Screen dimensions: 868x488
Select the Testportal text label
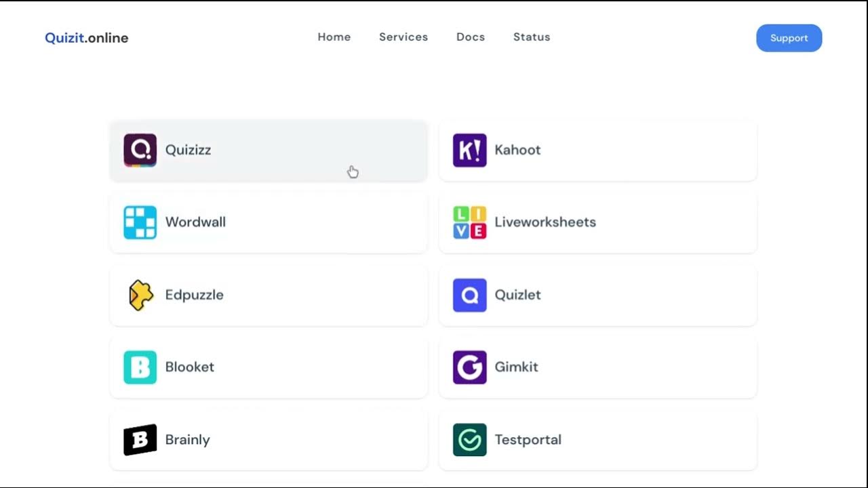coord(528,440)
